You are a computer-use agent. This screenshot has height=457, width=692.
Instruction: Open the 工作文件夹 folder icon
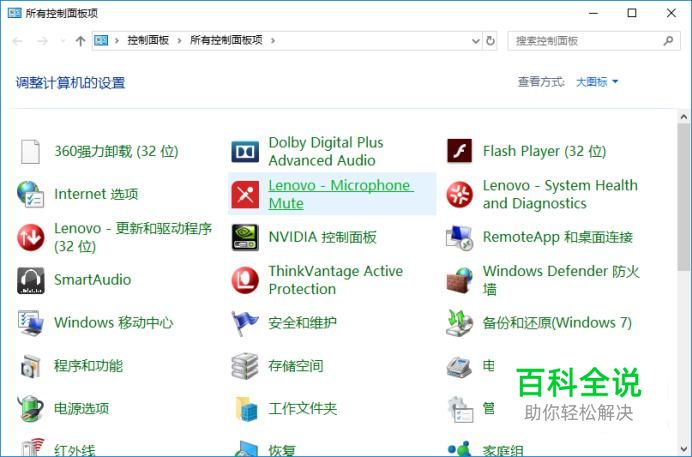point(246,408)
